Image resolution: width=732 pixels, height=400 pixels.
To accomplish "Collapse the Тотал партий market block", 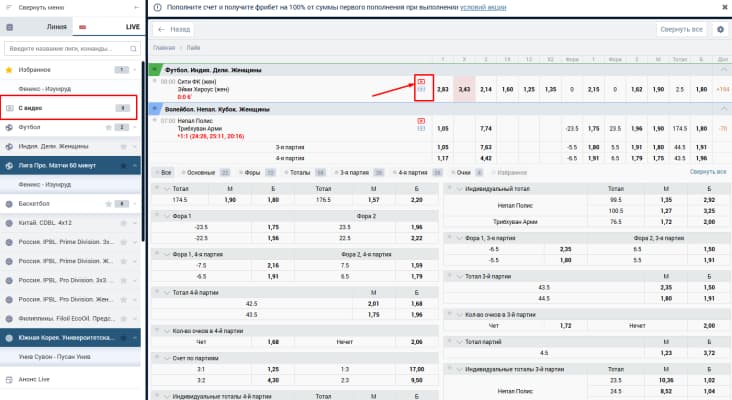I will (459, 342).
